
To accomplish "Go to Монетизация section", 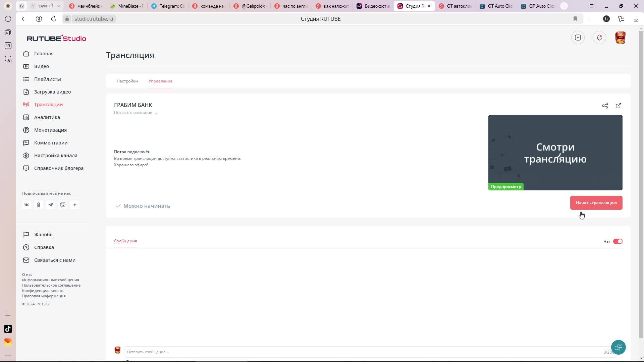I will (x=50, y=130).
